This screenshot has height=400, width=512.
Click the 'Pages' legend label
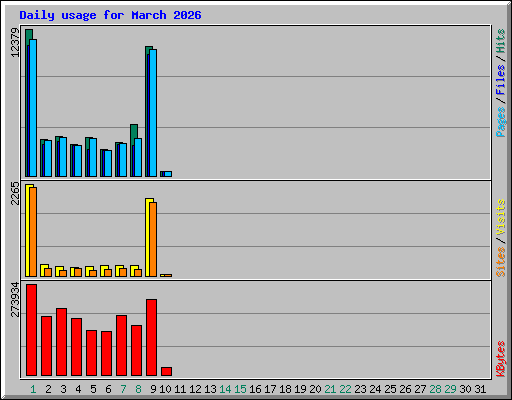pyautogui.click(x=500, y=122)
